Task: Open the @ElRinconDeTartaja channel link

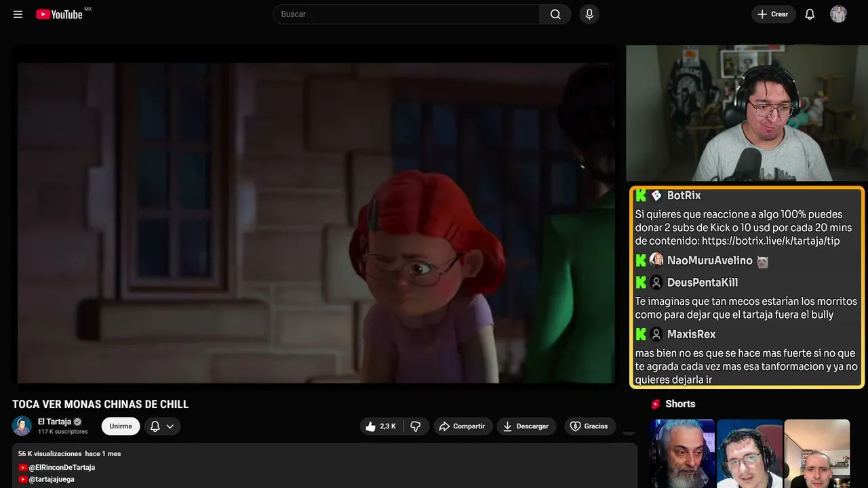Action: click(62, 468)
